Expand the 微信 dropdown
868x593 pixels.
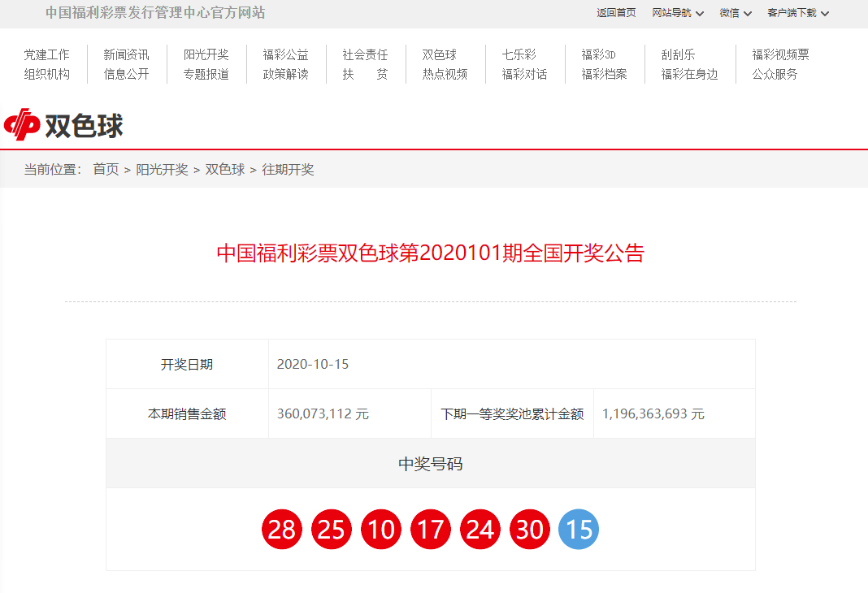[736, 13]
